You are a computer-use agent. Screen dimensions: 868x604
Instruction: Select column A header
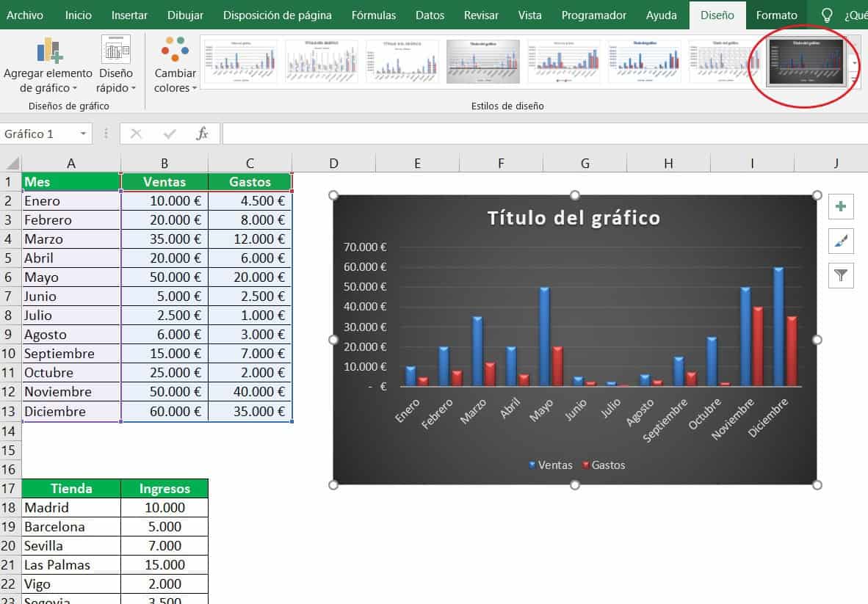pyautogui.click(x=70, y=163)
